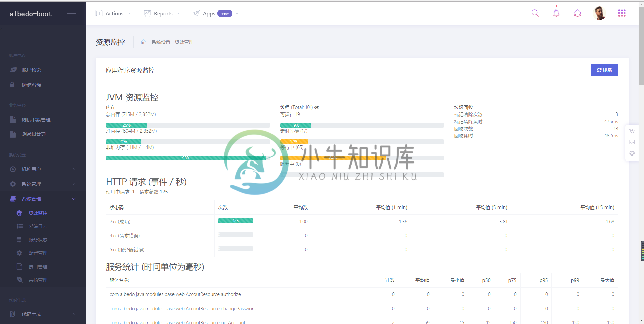This screenshot has width=644, height=324.
Task: Select 资源监控 submenu item
Action: [43, 213]
